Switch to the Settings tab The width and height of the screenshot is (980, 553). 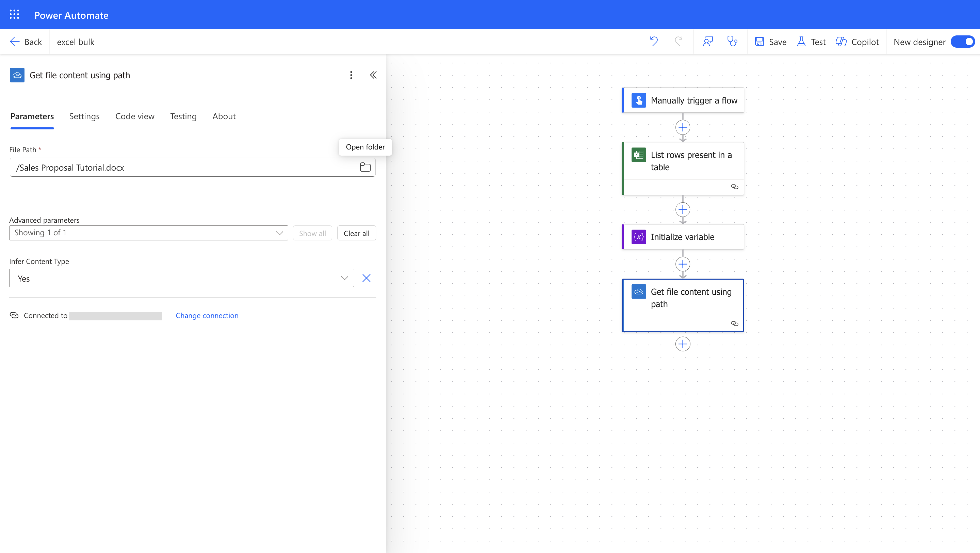pos(84,116)
